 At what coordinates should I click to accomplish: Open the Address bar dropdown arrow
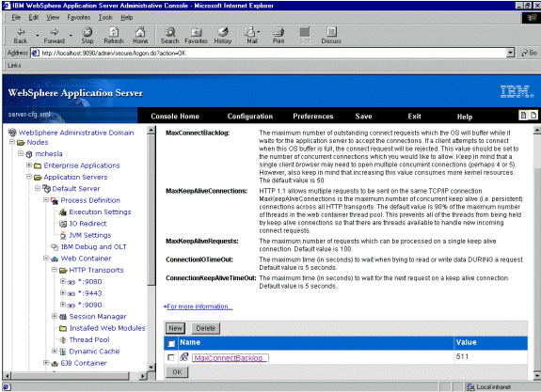pos(511,53)
